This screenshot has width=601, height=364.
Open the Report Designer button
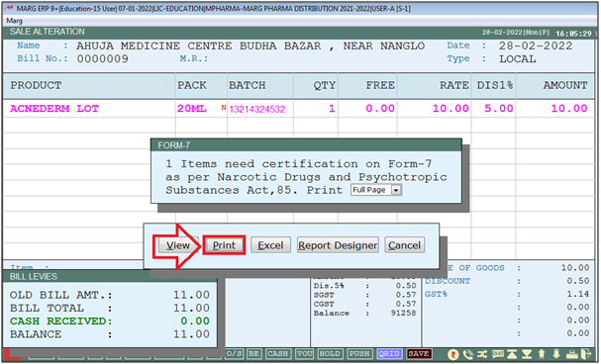338,245
